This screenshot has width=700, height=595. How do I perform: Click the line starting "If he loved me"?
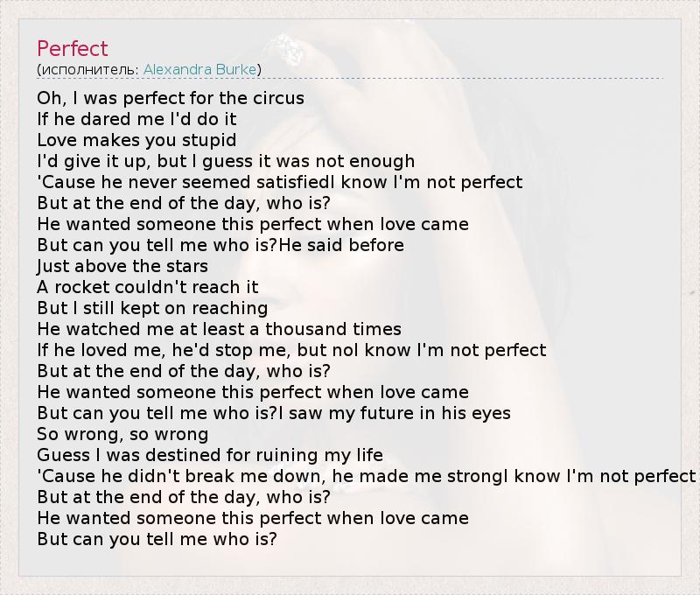click(291, 350)
